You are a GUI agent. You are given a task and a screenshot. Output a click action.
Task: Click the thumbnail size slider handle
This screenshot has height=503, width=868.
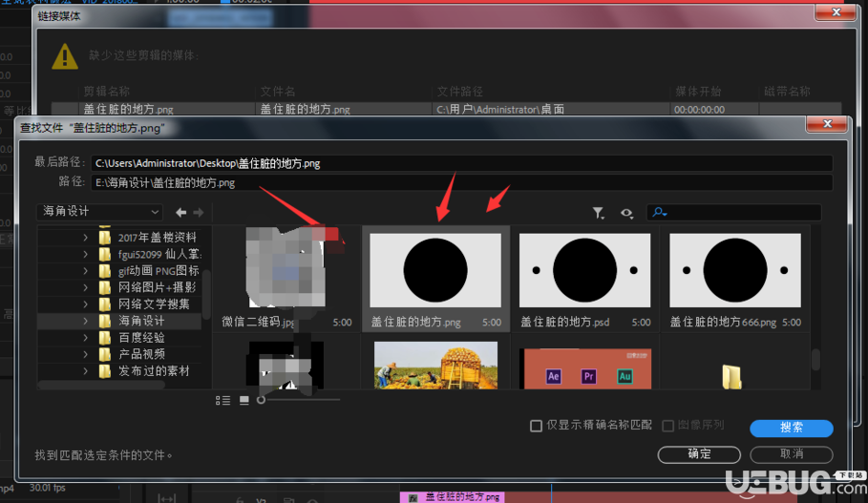[261, 400]
